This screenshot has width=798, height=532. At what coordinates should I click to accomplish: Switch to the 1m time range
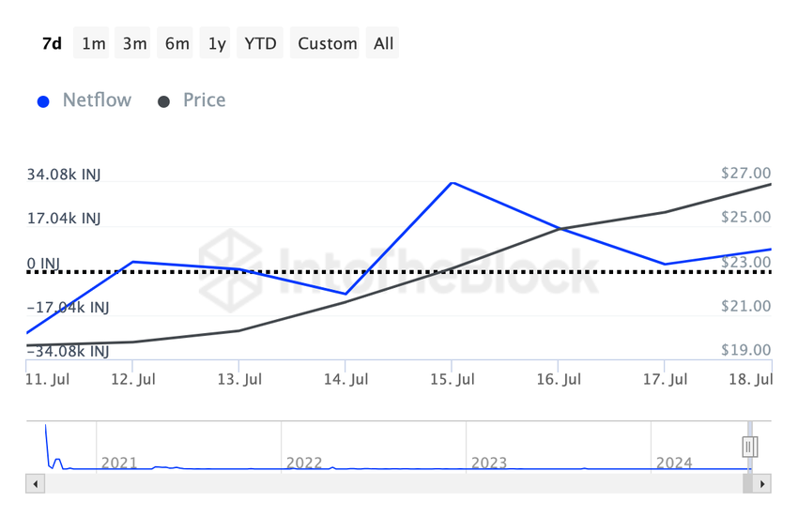(x=94, y=43)
